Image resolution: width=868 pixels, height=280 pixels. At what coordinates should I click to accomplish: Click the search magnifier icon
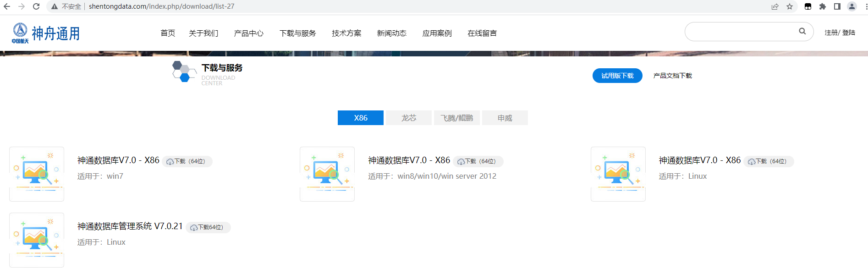tap(802, 31)
